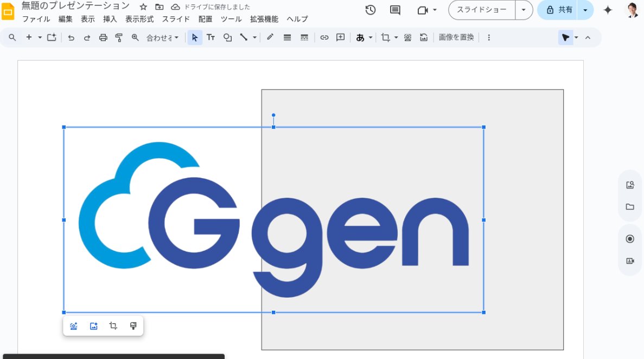
Task: Click the add comment toolbar icon
Action: pos(341,37)
